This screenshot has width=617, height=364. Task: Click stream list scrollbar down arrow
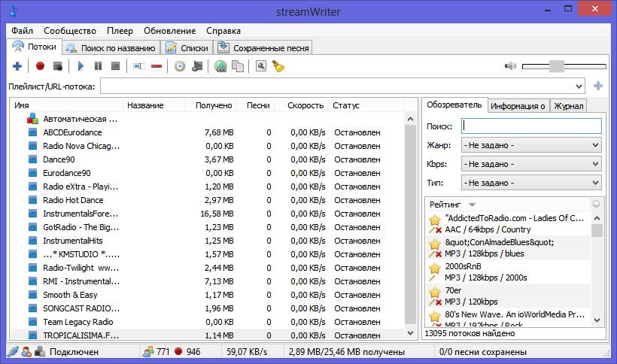410,333
